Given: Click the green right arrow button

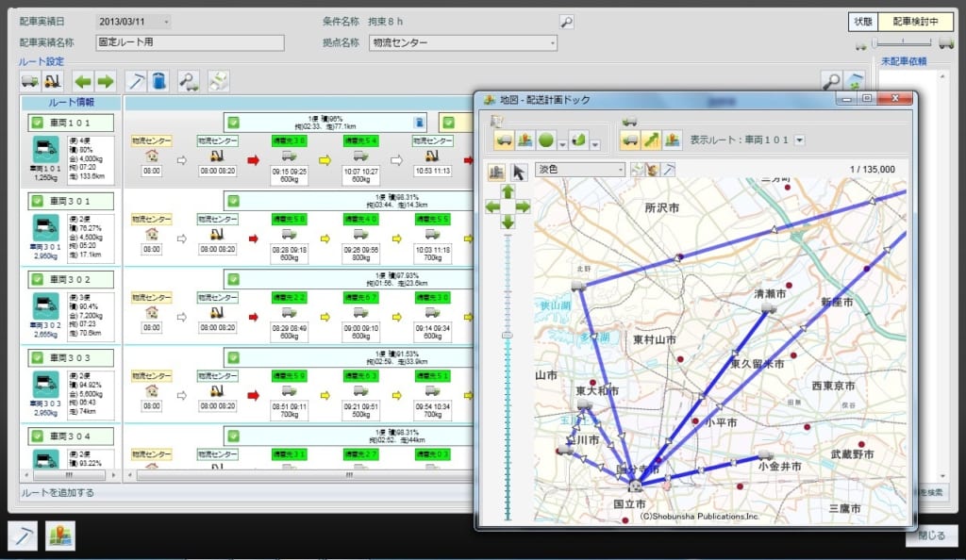Looking at the screenshot, I should (x=105, y=81).
